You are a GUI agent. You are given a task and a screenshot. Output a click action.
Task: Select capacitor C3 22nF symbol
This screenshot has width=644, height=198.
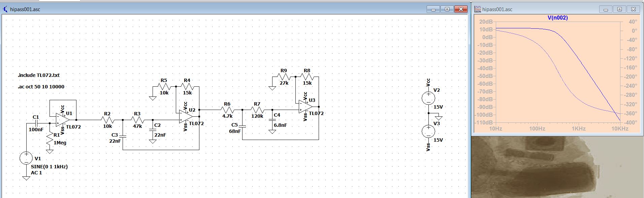(123, 136)
